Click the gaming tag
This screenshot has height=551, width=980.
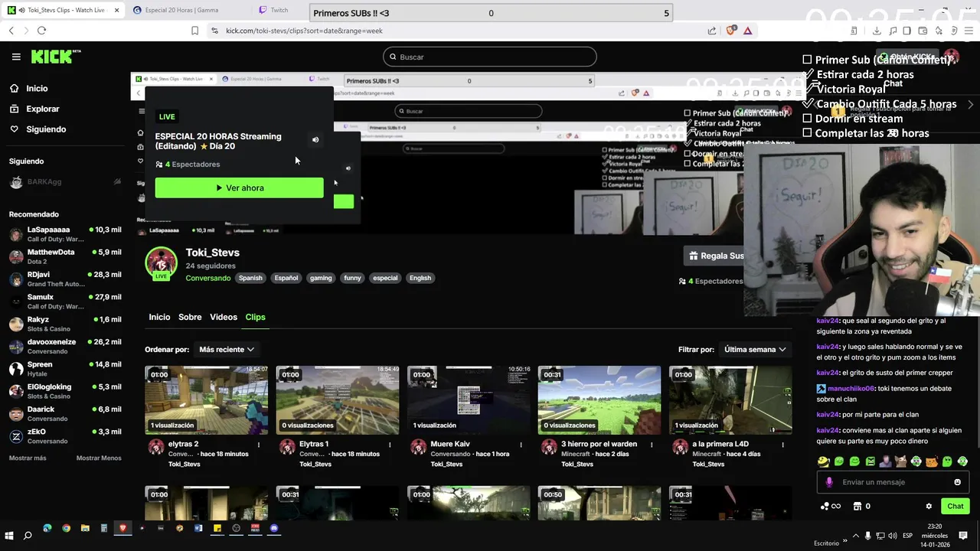click(321, 278)
